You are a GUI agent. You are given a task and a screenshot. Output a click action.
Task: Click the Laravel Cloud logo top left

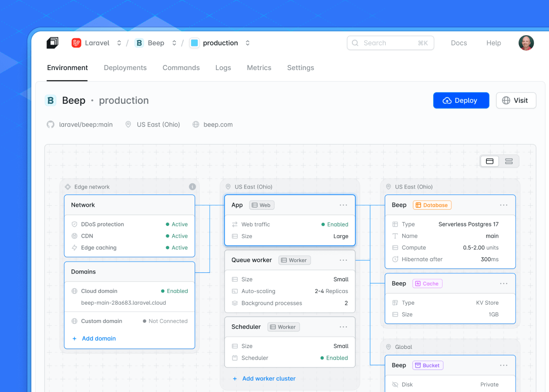(52, 43)
